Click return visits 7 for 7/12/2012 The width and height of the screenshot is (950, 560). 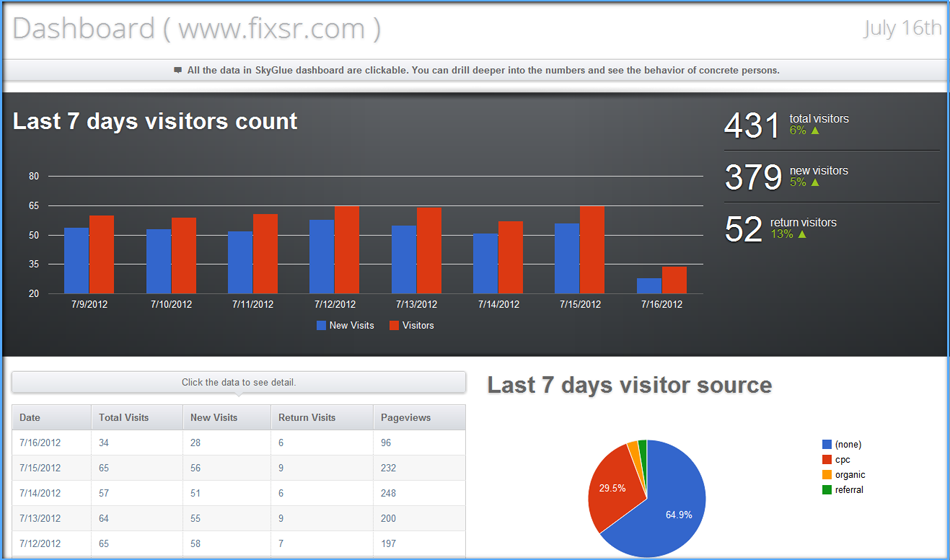281,544
